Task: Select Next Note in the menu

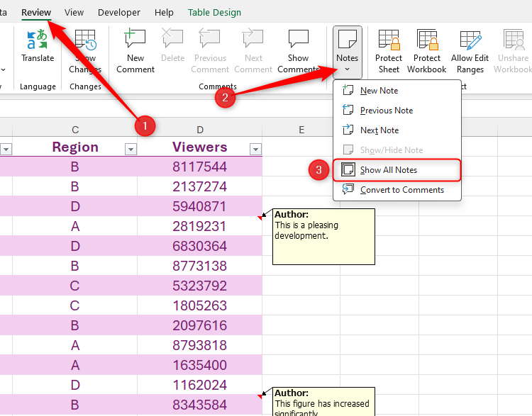Action: click(x=379, y=130)
